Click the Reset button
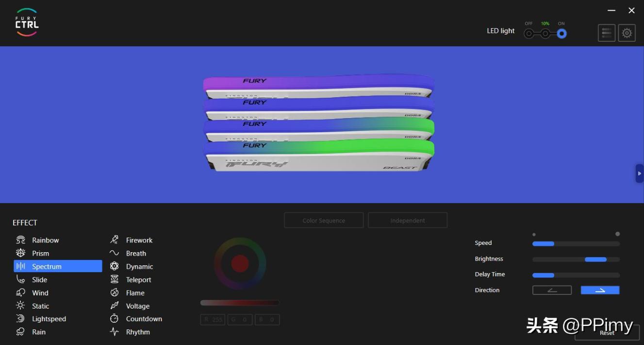The image size is (644, 345). click(607, 333)
